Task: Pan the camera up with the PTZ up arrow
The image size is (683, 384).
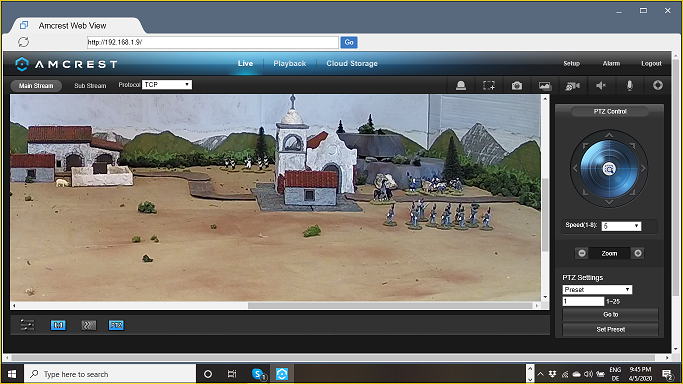Action: (x=609, y=135)
